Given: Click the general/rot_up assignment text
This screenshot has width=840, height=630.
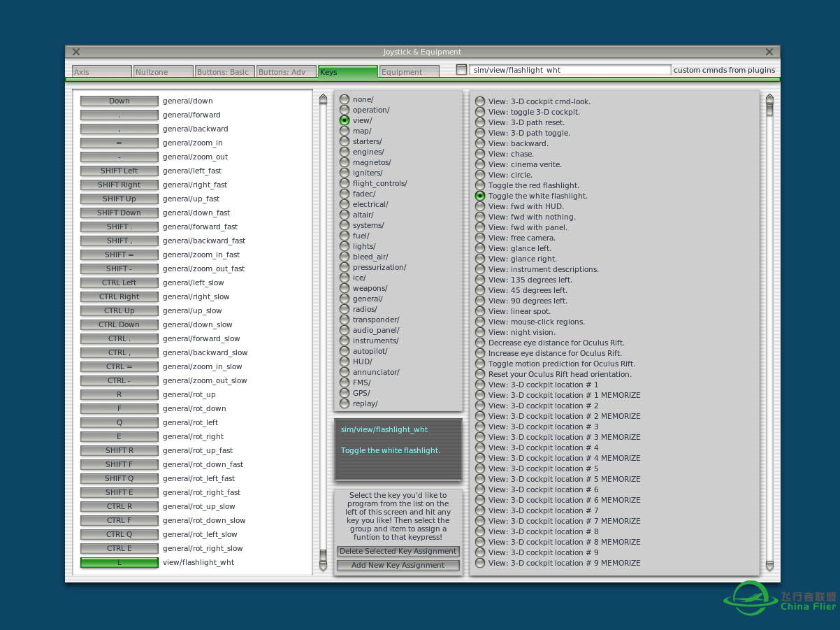Looking at the screenshot, I should (189, 394).
